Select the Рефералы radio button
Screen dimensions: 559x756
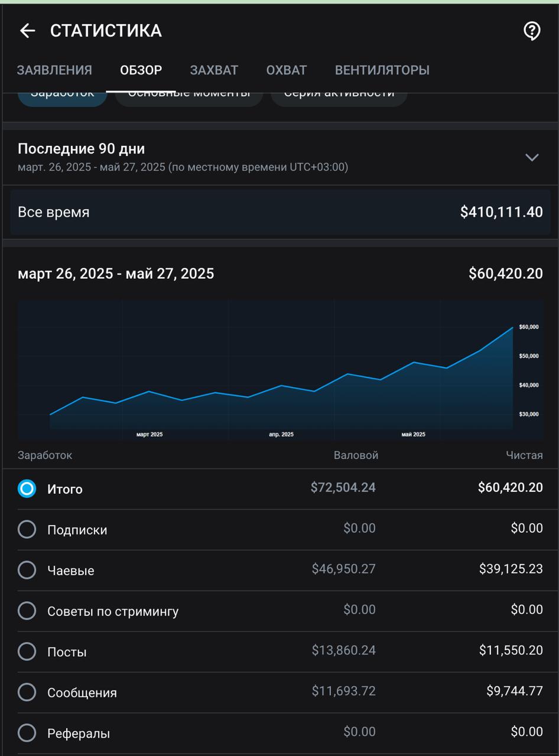click(27, 733)
